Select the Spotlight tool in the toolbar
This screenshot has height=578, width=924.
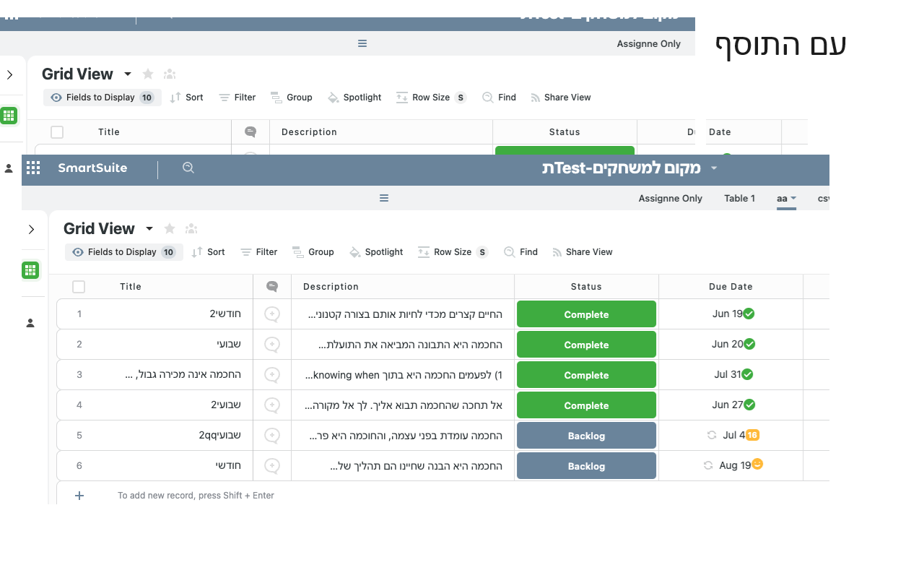click(376, 251)
